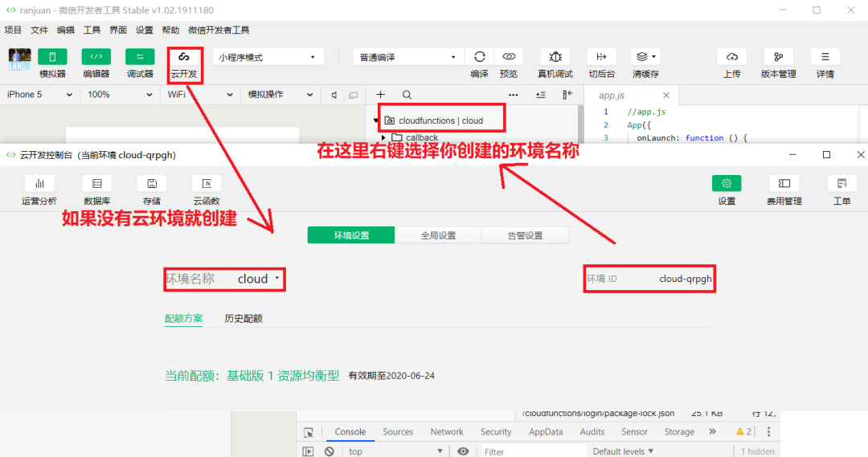The height and width of the screenshot is (457, 868).
Task: Open the 文件 menu
Action: pyautogui.click(x=39, y=30)
